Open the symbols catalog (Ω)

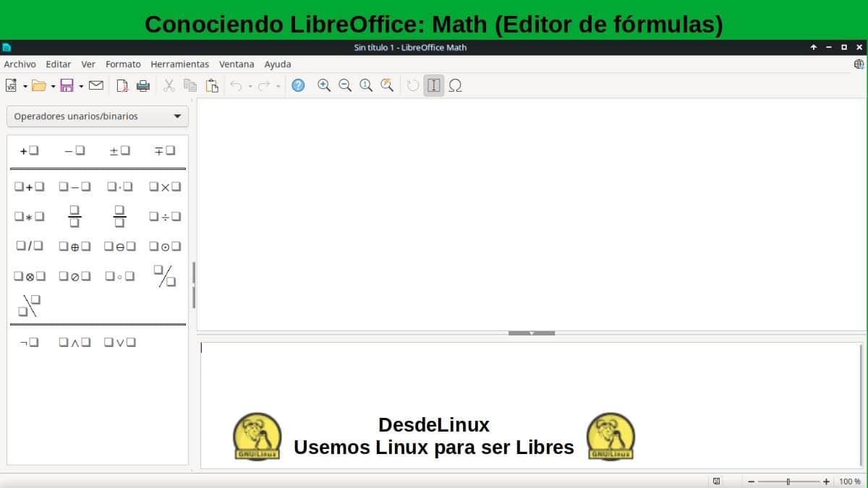click(x=456, y=85)
